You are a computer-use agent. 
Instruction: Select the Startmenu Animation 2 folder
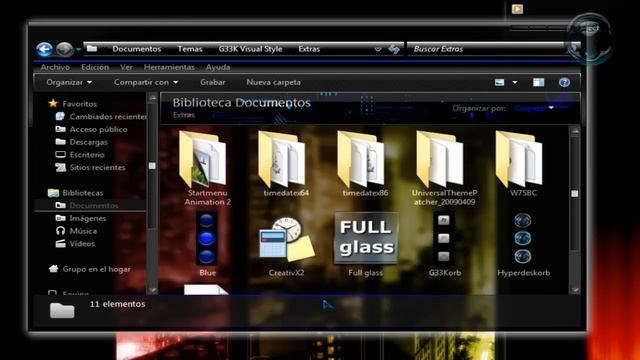tap(207, 169)
